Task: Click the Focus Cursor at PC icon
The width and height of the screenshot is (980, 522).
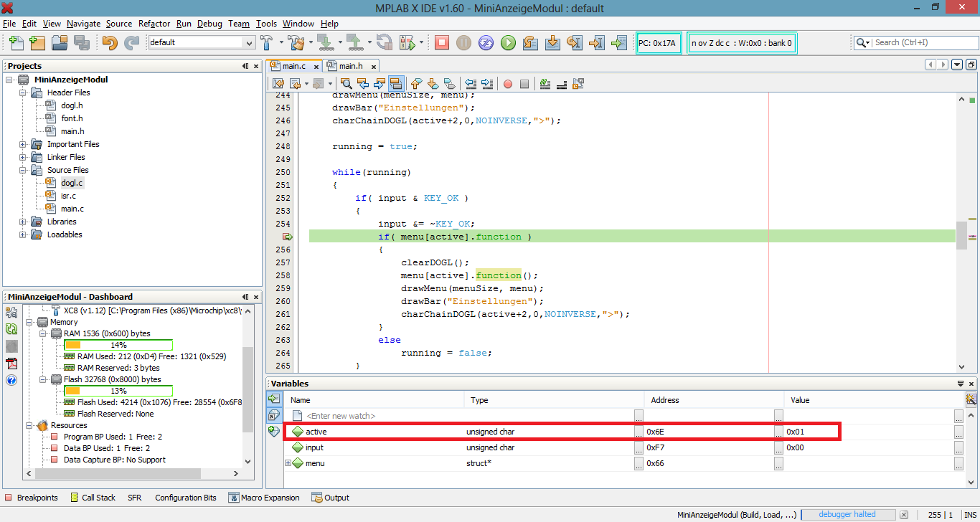Action: [618, 42]
